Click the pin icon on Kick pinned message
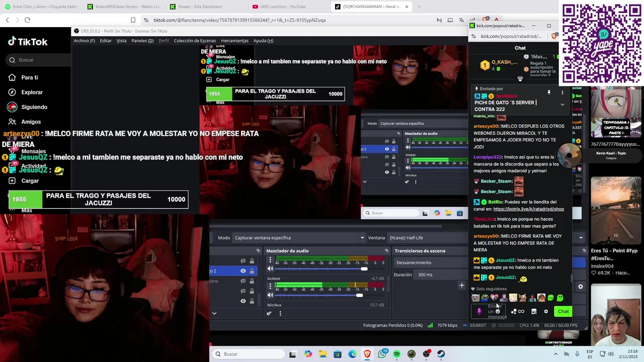Screen dimensions: 644x362 point(549,93)
